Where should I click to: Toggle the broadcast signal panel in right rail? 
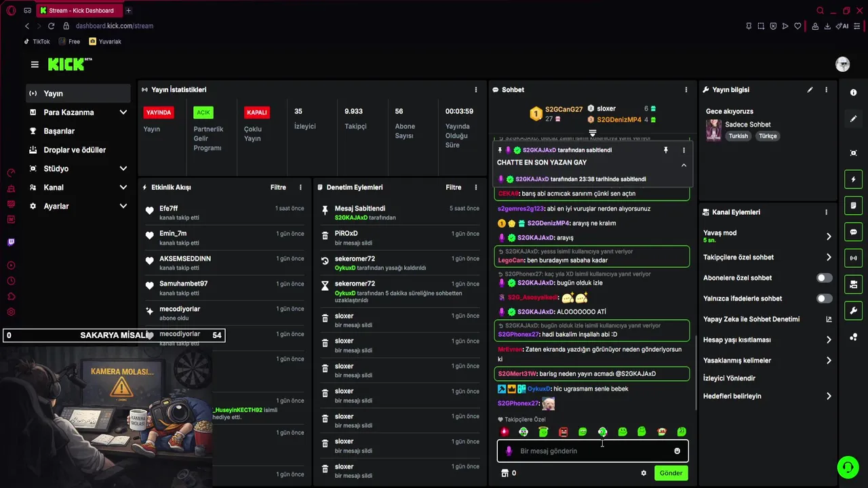tap(853, 258)
